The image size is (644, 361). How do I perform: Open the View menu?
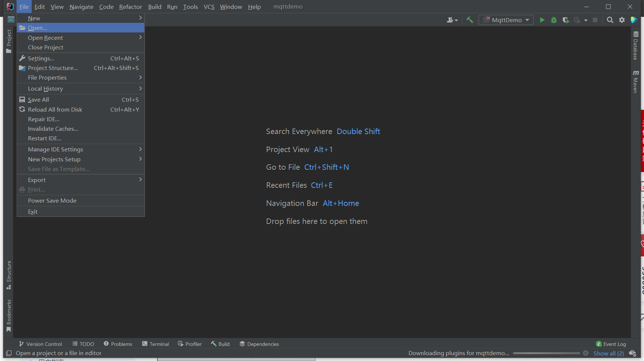click(57, 7)
